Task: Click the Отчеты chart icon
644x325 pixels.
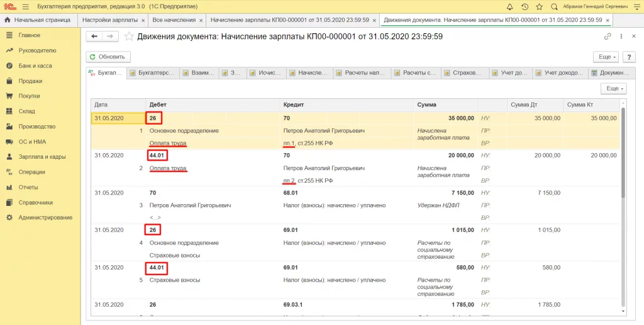Action: tap(9, 187)
